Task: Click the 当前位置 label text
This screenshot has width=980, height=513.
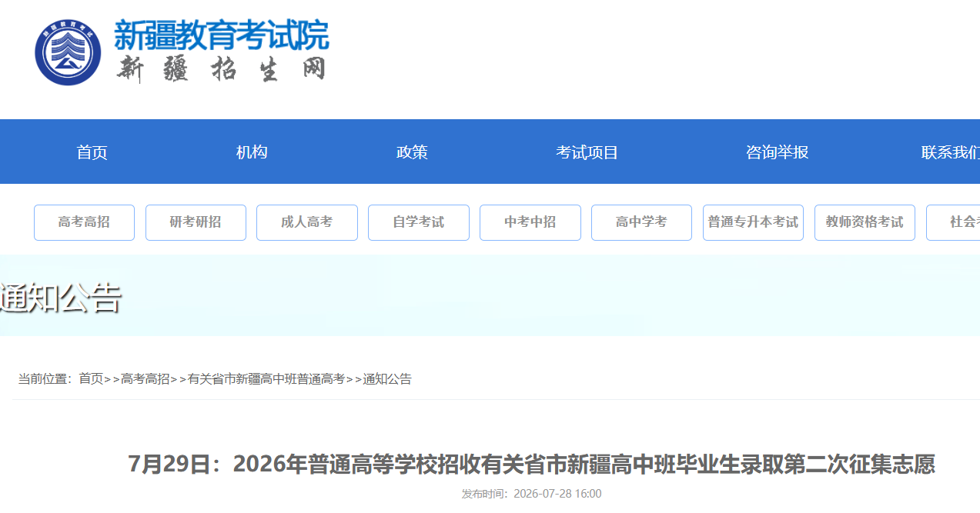Action: [45, 378]
